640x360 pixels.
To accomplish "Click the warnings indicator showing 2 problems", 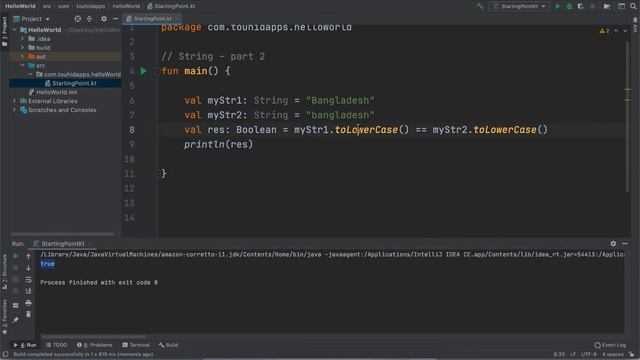I will 604,31.
